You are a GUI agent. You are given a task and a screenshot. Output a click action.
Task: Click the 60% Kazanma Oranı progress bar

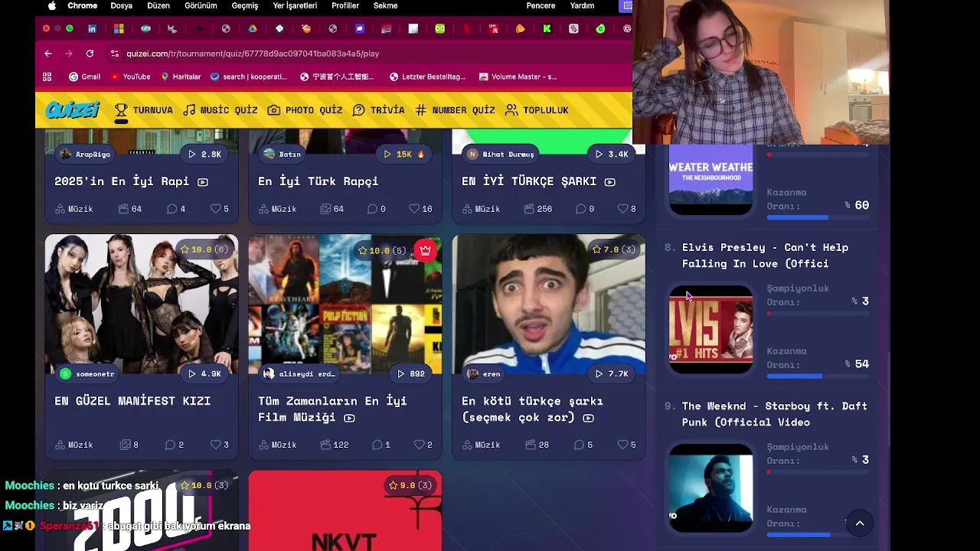click(818, 218)
